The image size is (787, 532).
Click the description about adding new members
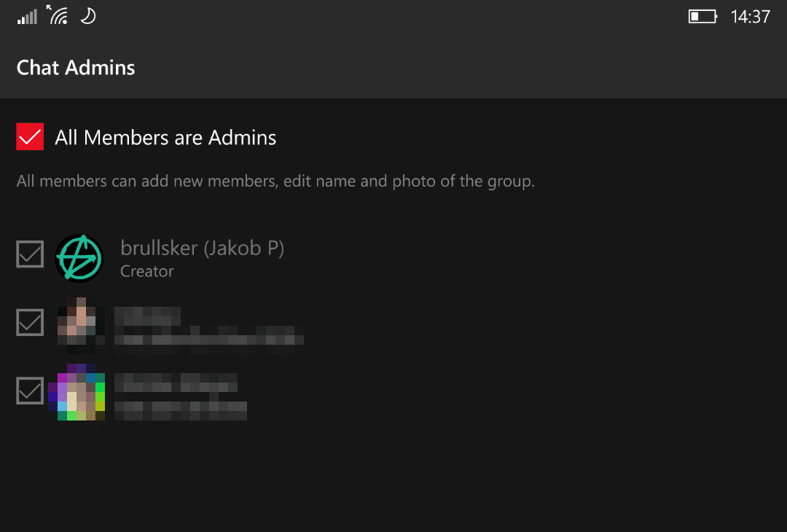(275, 181)
